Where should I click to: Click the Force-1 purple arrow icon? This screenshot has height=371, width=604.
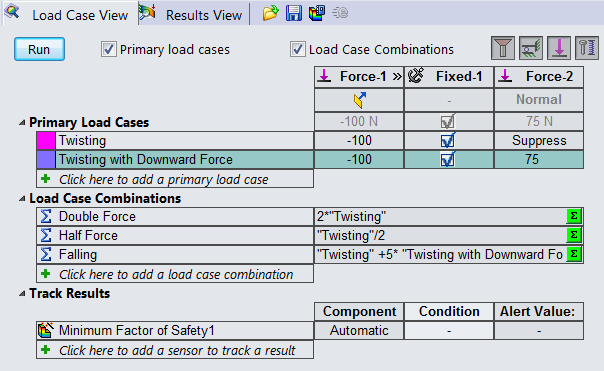tap(324, 76)
